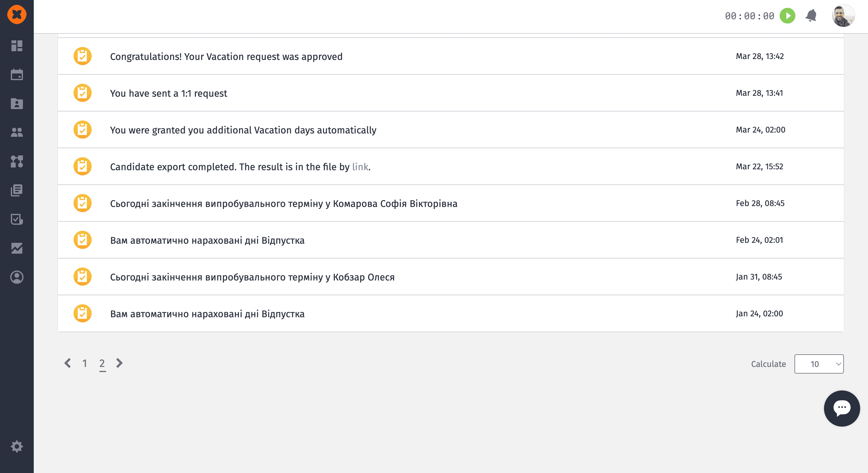
Task: Open the tasks checklist icon in sidebar
Action: click(17, 219)
